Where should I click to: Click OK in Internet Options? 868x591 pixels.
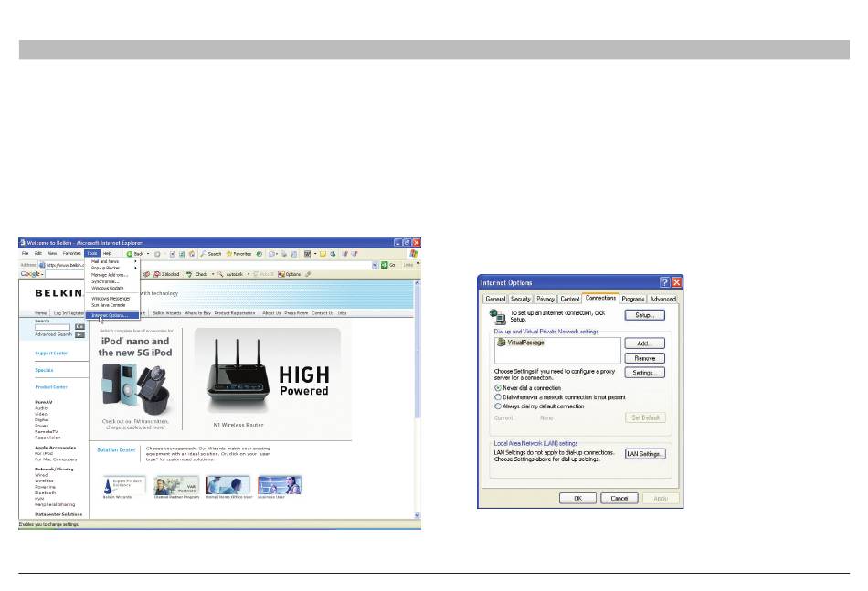pos(578,498)
